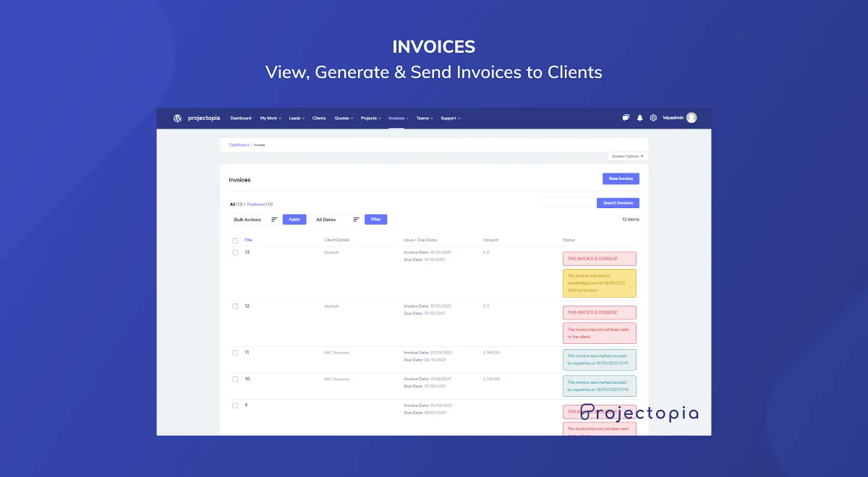Click the Dashboard breadcrumb link
Screen dimensions: 868x477
click(239, 145)
